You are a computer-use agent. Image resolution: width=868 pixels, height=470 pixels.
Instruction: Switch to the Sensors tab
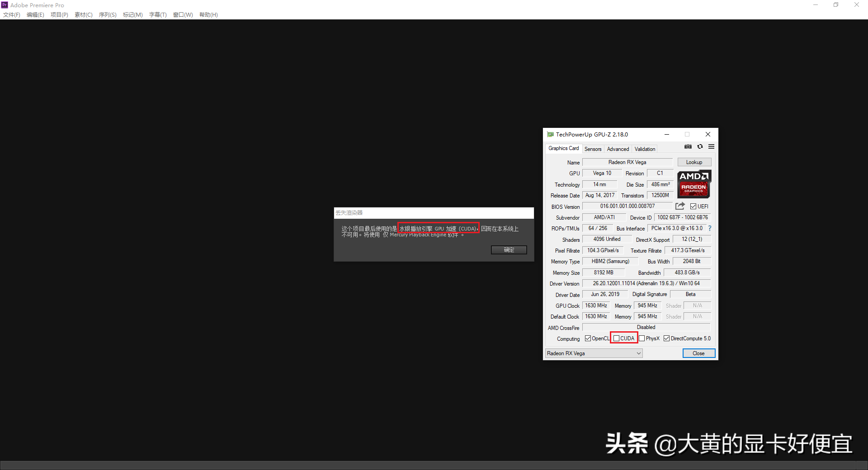(593, 149)
